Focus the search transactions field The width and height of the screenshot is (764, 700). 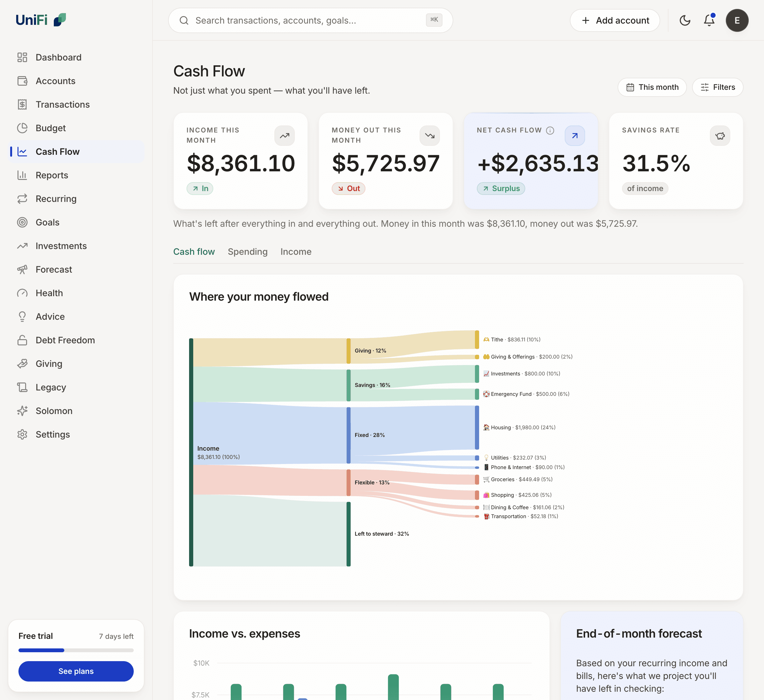click(310, 20)
